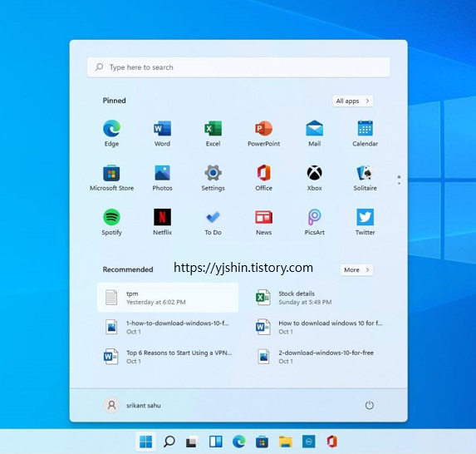Launch the PicsArt app
The image size is (476, 454).
[314, 222]
